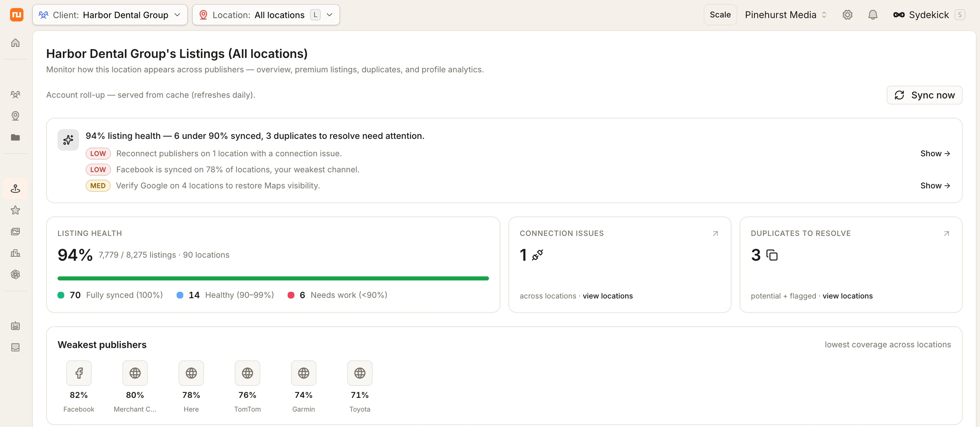Screen dimensions: 980x427
Task: Select the Toyota publisher globe icon
Action: [360, 373]
